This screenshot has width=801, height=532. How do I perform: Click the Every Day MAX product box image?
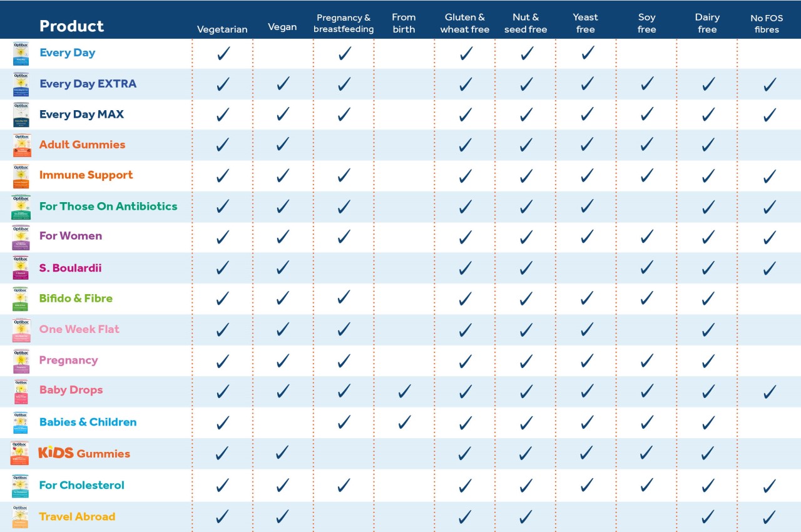21,115
